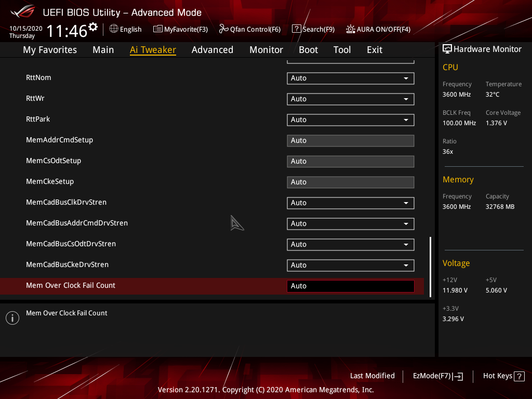Expand MemCadBusClkDrvStren dropdown
The image size is (532, 399).
coord(351,203)
